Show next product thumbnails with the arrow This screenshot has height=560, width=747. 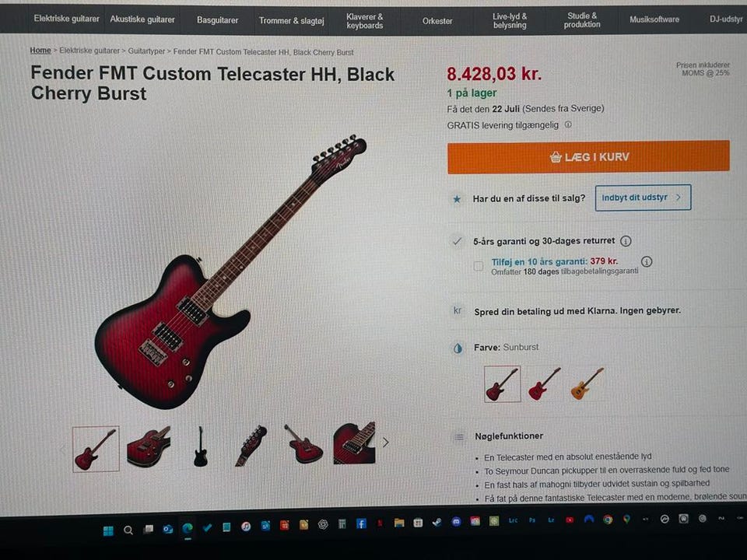click(385, 443)
